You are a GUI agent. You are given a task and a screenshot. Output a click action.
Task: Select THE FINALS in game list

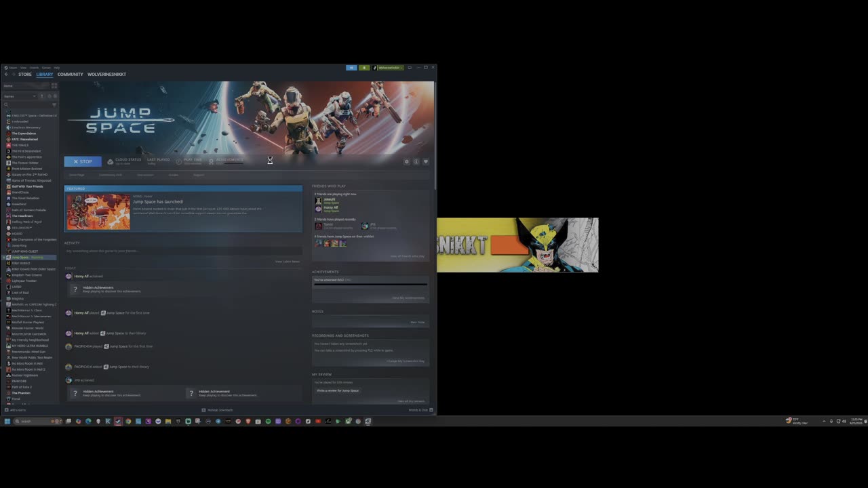[20, 145]
